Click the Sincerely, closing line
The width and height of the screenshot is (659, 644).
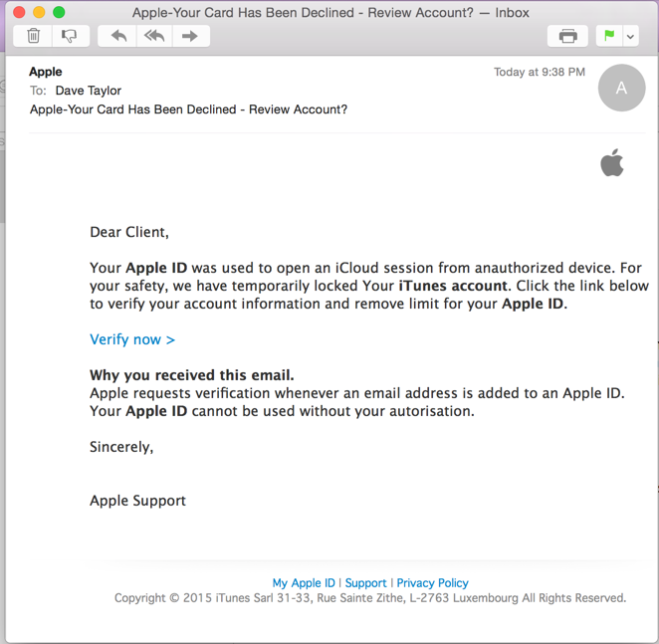tap(121, 447)
